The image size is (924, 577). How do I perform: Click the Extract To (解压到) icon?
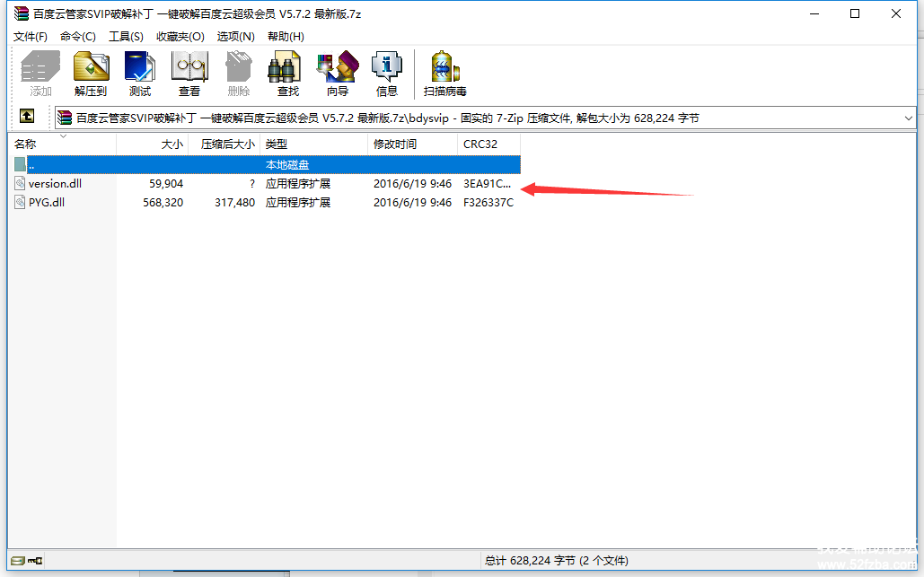pyautogui.click(x=91, y=74)
